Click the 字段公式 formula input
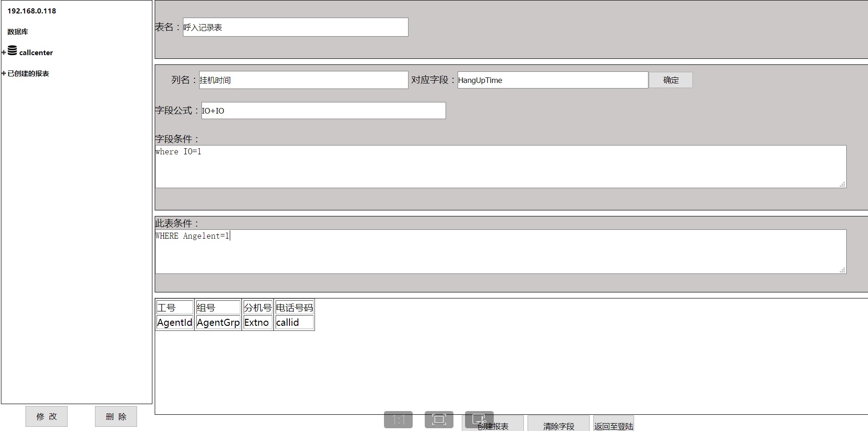 click(x=323, y=111)
